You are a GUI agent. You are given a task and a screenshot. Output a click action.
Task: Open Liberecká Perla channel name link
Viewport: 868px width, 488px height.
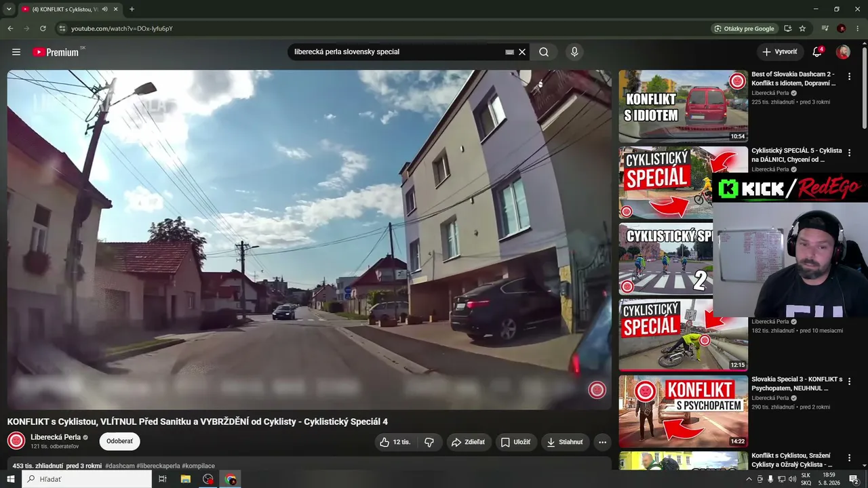[56, 437]
